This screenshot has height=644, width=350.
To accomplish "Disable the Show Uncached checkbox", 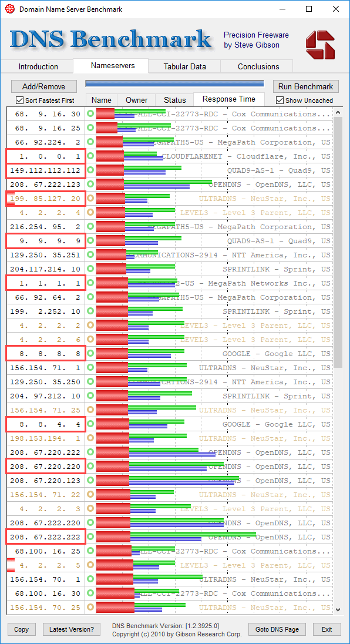I will click(x=280, y=100).
